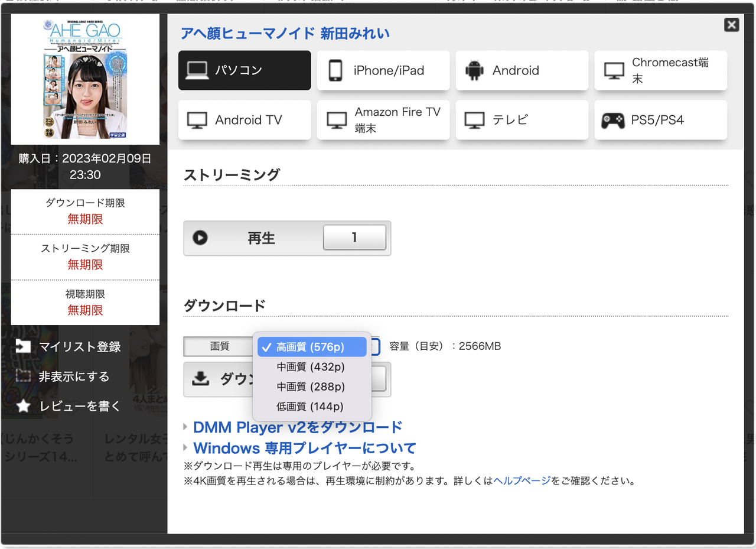
Task: Click the 容量（目安）：2566MB text
Action: [x=445, y=346]
